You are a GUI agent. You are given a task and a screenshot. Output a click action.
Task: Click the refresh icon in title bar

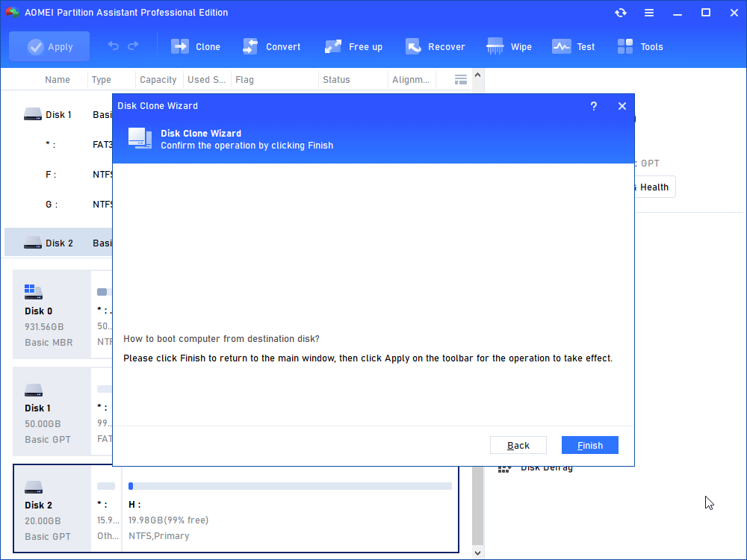pos(620,13)
